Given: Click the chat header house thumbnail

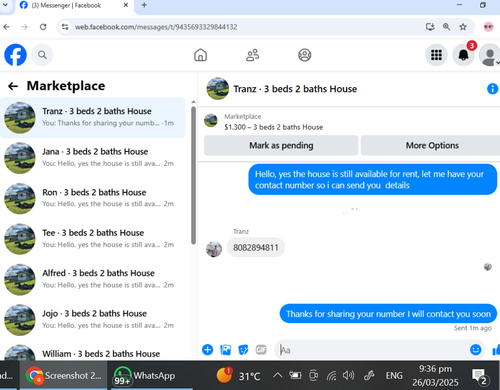Looking at the screenshot, I should tap(218, 89).
